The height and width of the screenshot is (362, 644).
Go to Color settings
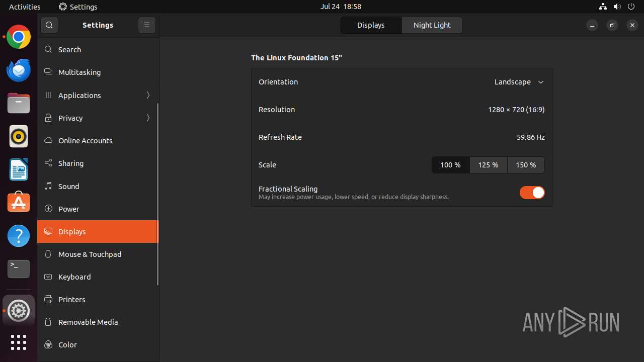[x=98, y=344]
